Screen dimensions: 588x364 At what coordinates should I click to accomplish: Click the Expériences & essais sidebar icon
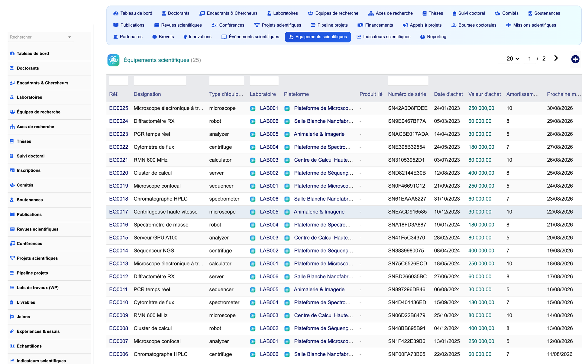[12, 331]
